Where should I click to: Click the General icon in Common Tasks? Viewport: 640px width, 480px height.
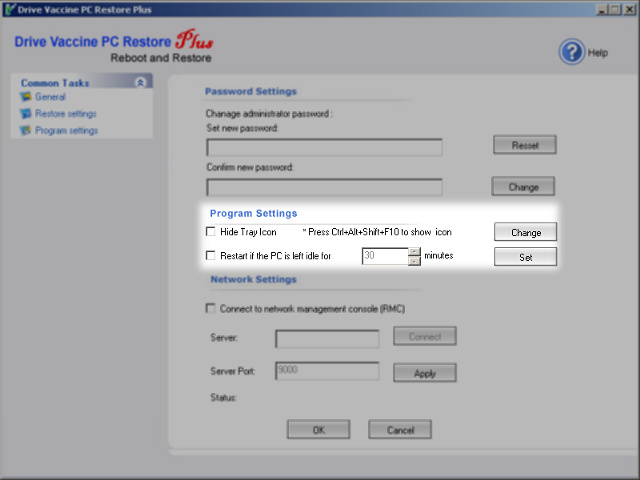tap(26, 98)
